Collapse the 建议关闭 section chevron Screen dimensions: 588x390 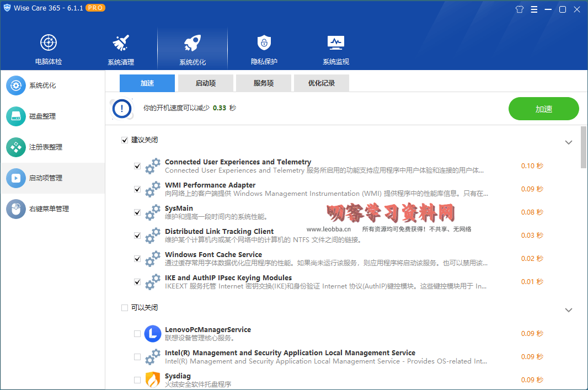click(569, 142)
